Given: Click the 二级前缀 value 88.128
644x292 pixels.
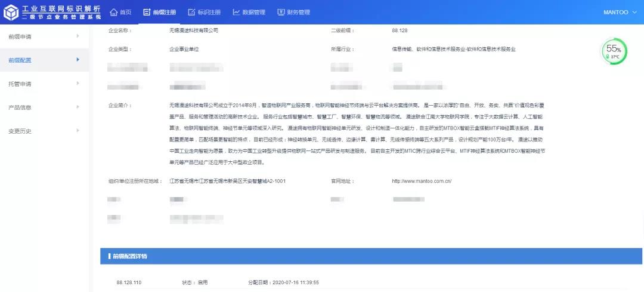Looking at the screenshot, I should 400,30.
